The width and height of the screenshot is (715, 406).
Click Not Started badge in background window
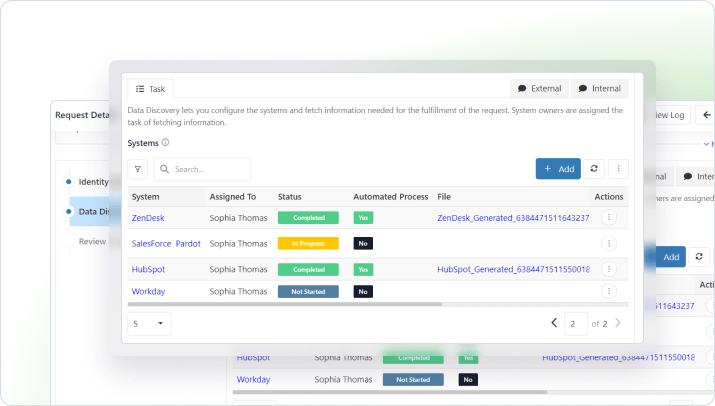point(413,380)
